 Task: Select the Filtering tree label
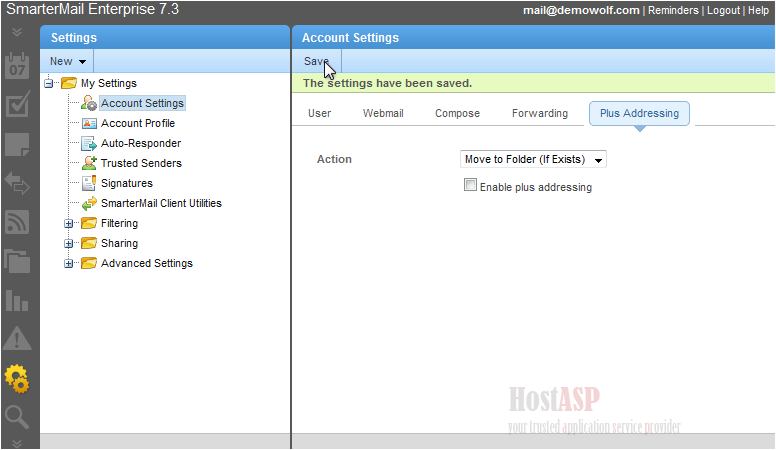pyautogui.click(x=119, y=223)
